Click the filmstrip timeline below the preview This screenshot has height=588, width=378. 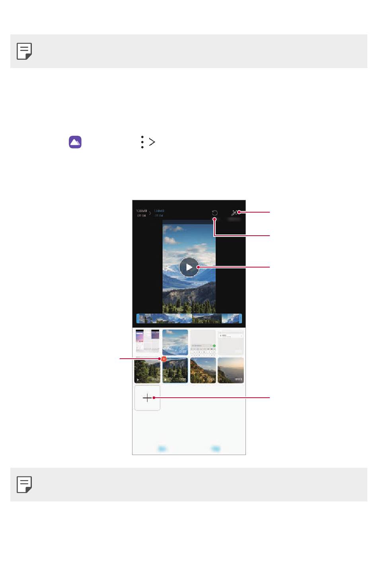(189, 318)
